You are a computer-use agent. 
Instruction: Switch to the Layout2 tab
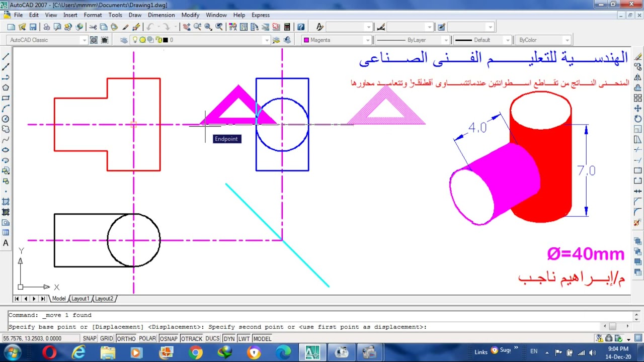click(x=104, y=299)
